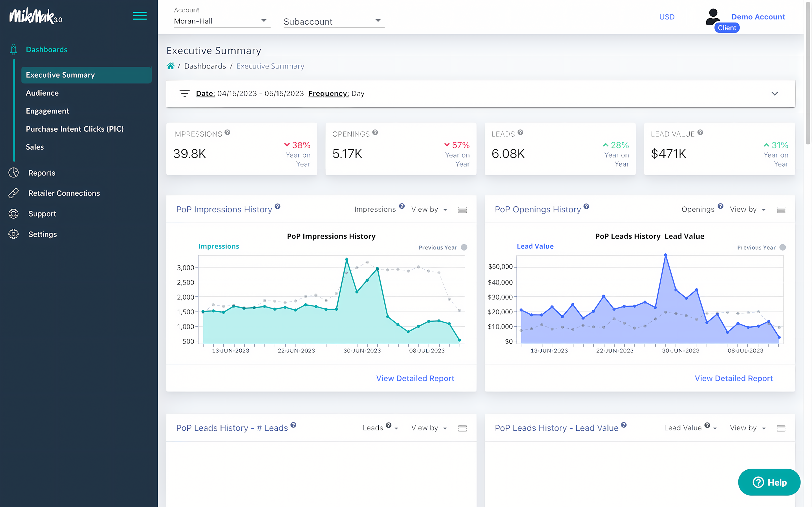Expand the date filter panel chevron
Screen dimensions: 812x507
[x=775, y=94]
